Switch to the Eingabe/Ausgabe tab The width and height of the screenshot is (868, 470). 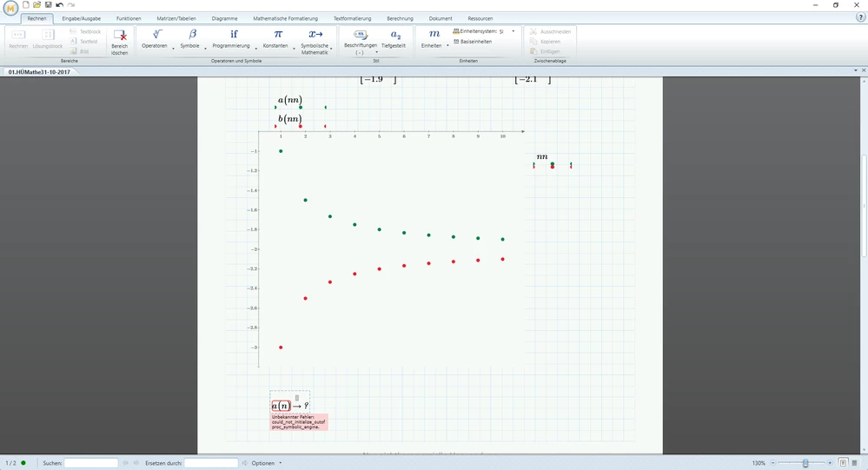[x=82, y=18]
